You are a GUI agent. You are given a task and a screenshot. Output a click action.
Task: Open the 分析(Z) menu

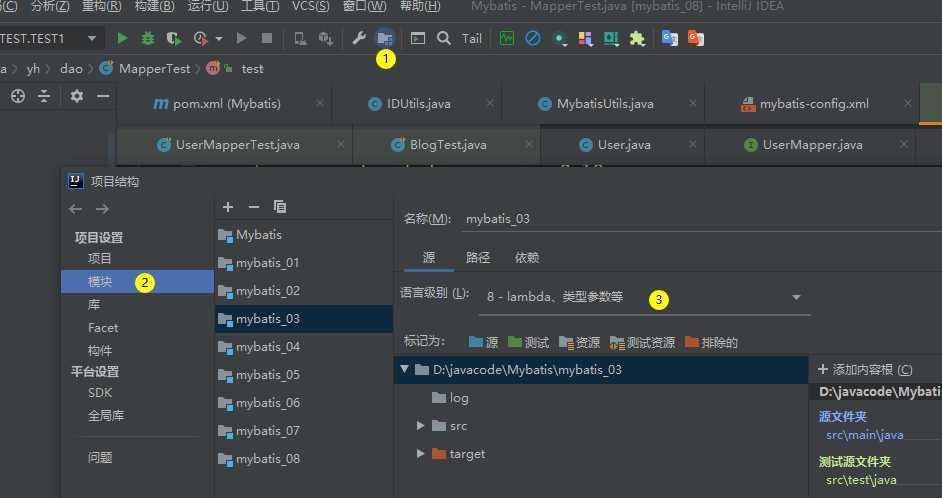coord(50,7)
